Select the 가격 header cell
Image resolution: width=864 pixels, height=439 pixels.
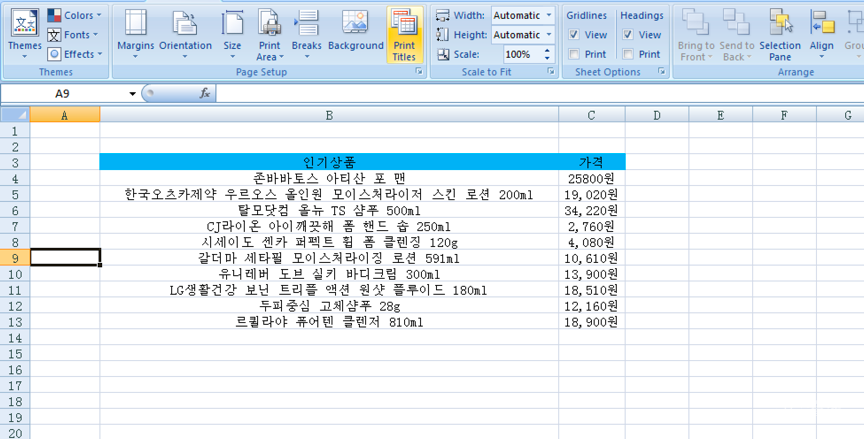[x=592, y=162]
